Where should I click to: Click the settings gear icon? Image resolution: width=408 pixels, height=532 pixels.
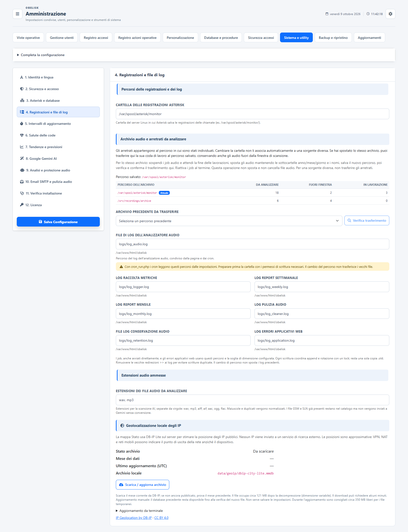pos(390,14)
